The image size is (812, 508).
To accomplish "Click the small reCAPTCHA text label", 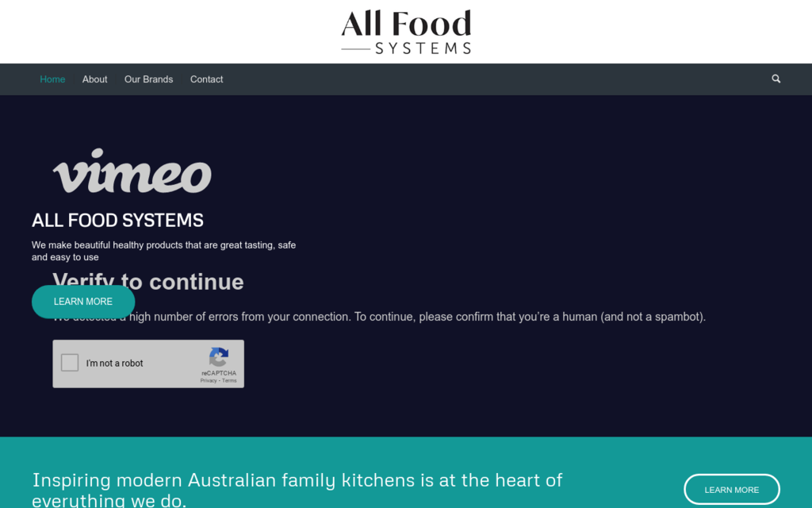I will 219,373.
